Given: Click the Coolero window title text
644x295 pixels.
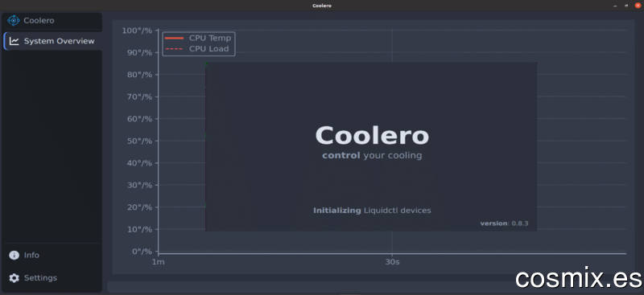Looking at the screenshot, I should [x=321, y=6].
